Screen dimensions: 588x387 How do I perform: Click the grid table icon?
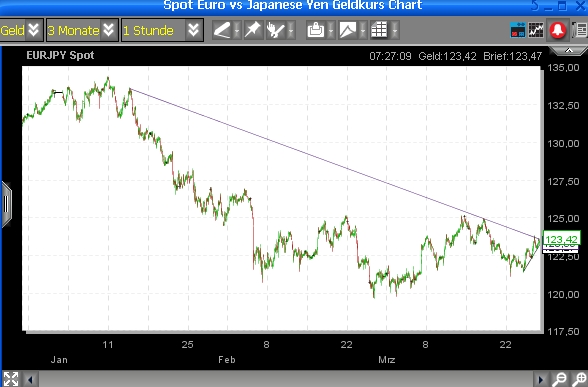[x=379, y=30]
